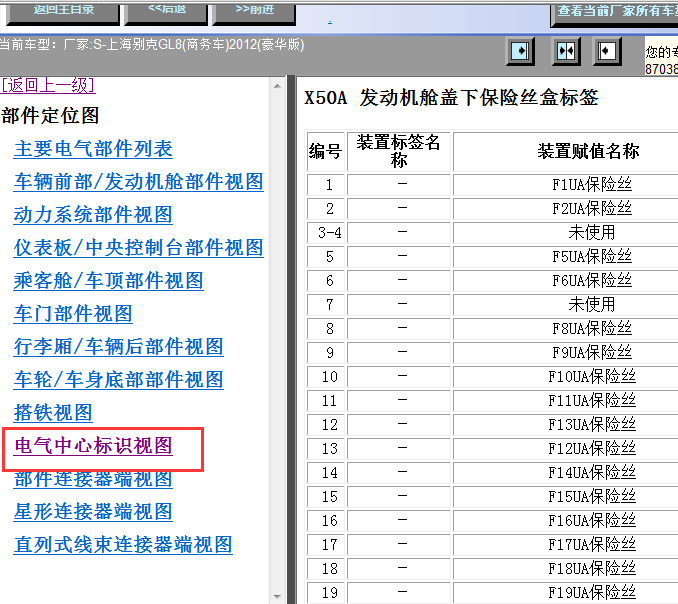Open the 返回上一级 link

coord(48,85)
